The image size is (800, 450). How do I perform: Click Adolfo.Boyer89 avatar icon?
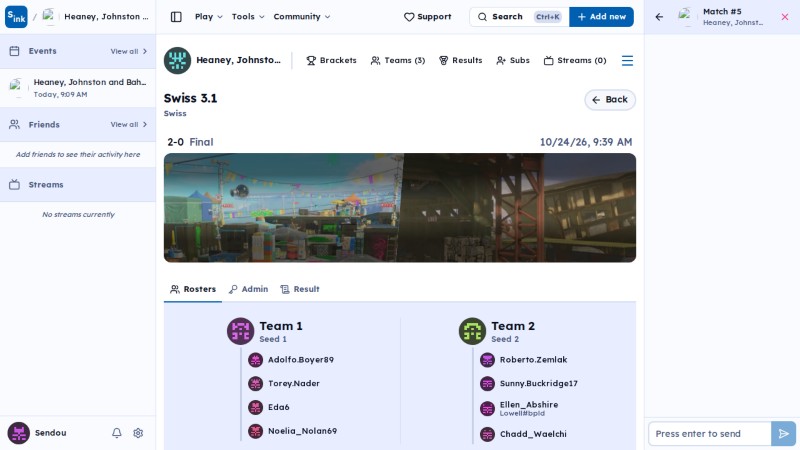[255, 360]
